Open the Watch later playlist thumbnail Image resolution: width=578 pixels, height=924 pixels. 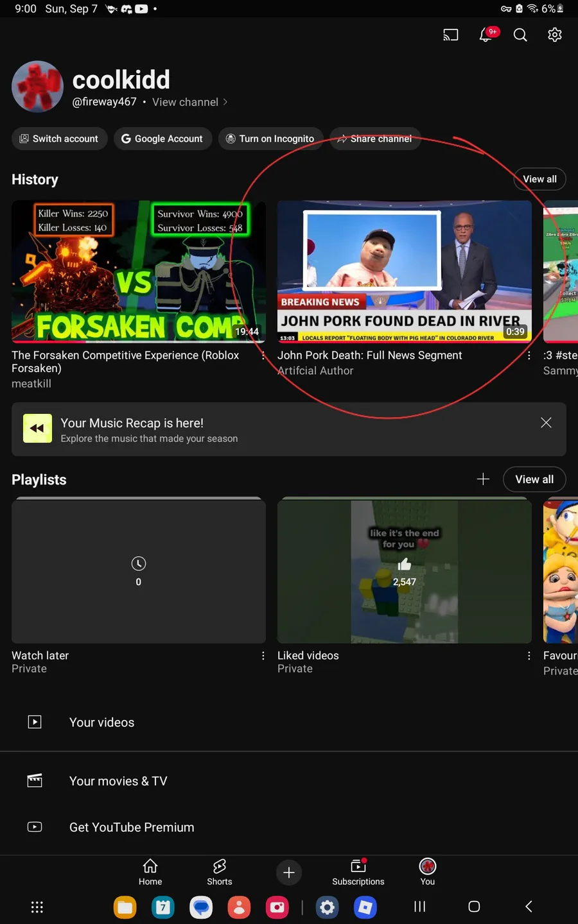coord(139,570)
